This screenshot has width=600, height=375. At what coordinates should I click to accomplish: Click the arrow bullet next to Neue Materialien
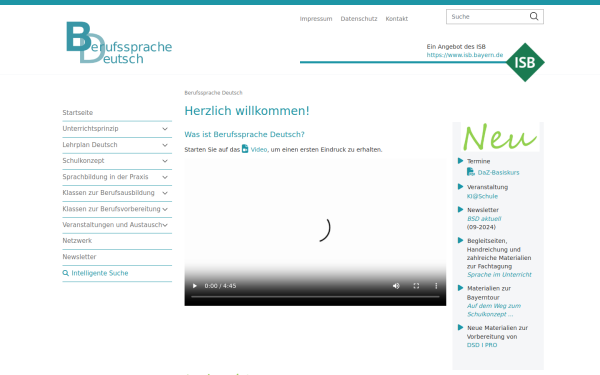(461, 328)
